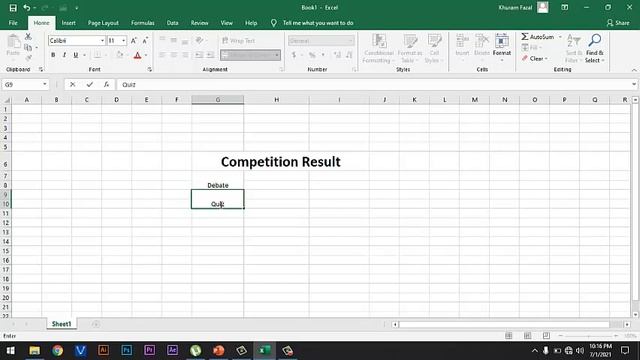The width and height of the screenshot is (640, 360).
Task: Open the notification center icon
Action: pyautogui.click(x=625, y=350)
